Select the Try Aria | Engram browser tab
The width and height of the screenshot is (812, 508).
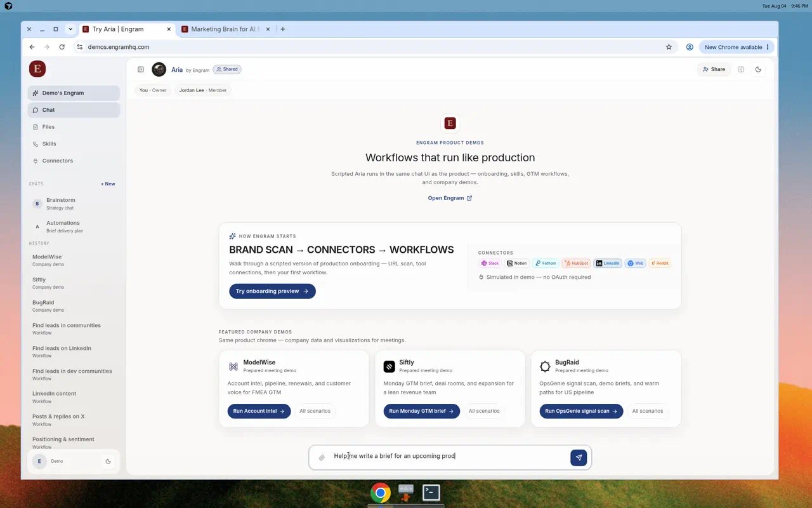coord(126,29)
